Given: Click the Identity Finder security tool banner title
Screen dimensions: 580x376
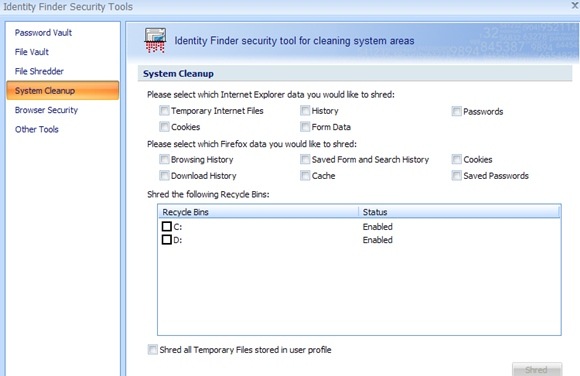Looking at the screenshot, I should coord(294,41).
